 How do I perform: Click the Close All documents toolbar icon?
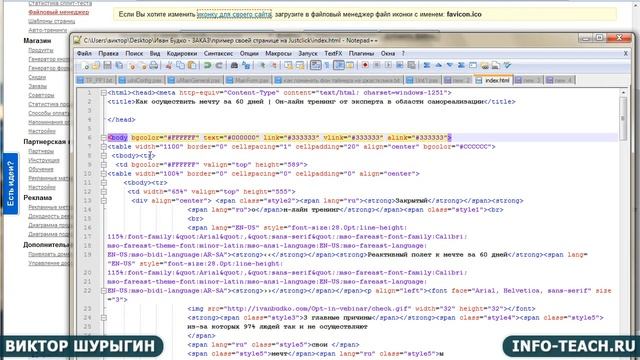(x=142, y=65)
